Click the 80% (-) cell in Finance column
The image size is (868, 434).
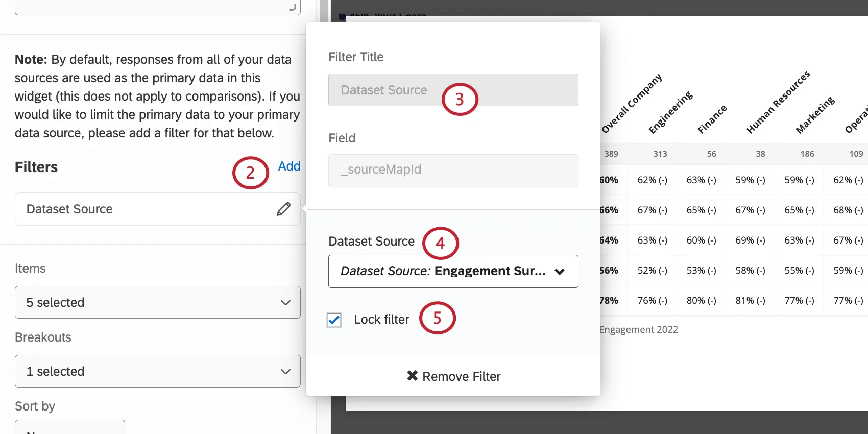pyautogui.click(x=701, y=300)
